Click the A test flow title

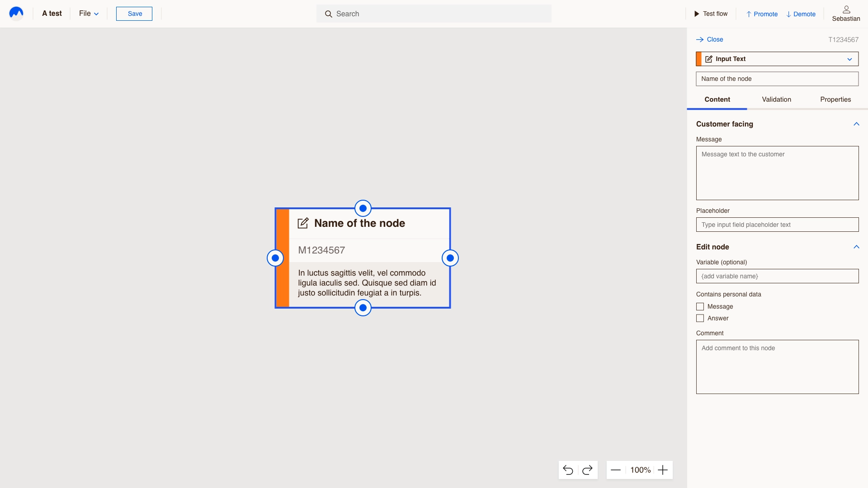(52, 14)
